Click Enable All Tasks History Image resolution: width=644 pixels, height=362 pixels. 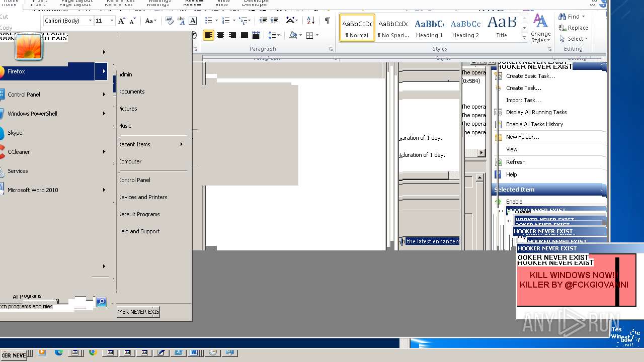tap(534, 124)
